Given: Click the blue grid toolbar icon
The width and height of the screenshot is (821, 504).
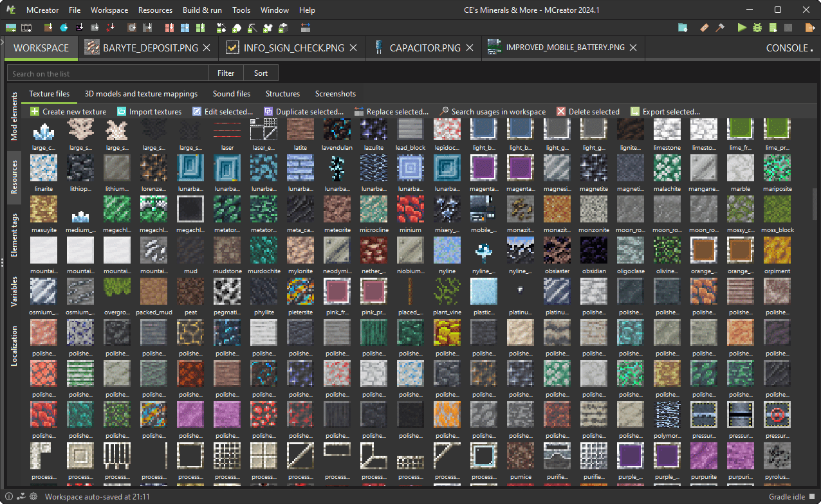Looking at the screenshot, I should (x=185, y=28).
